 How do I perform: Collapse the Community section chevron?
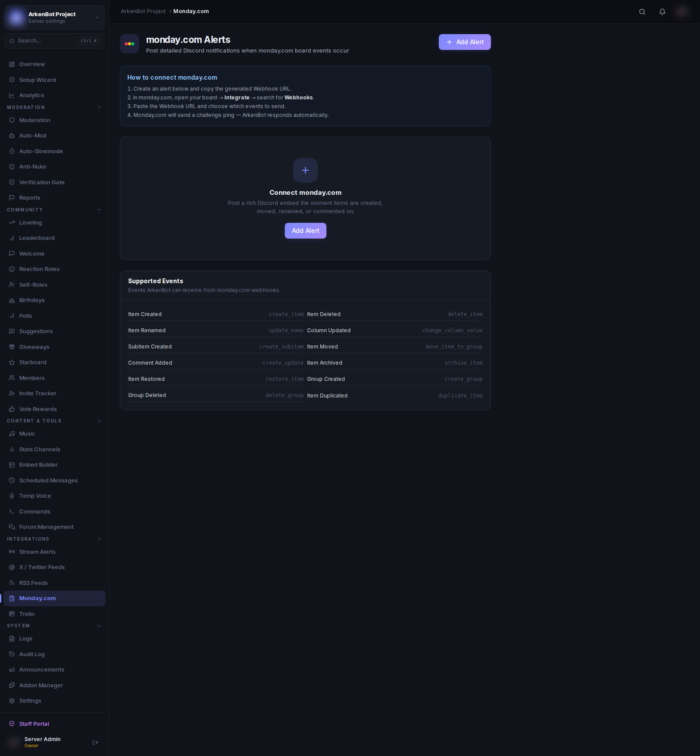point(99,210)
